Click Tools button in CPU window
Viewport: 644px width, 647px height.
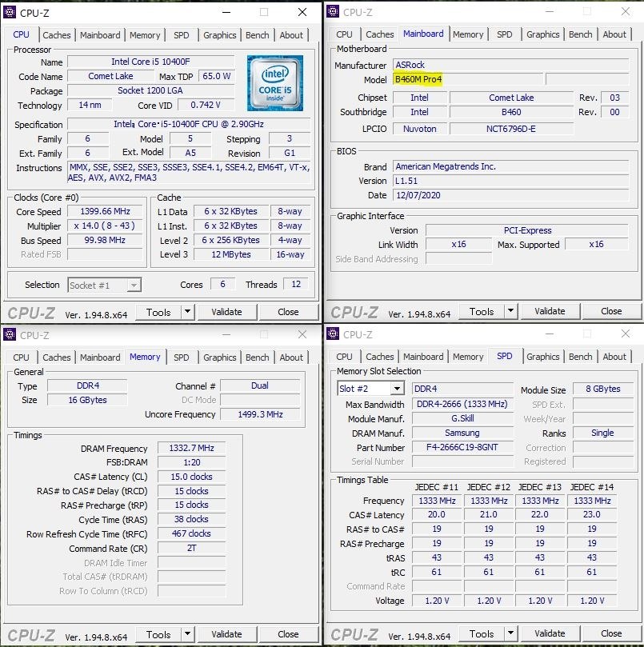(x=158, y=312)
